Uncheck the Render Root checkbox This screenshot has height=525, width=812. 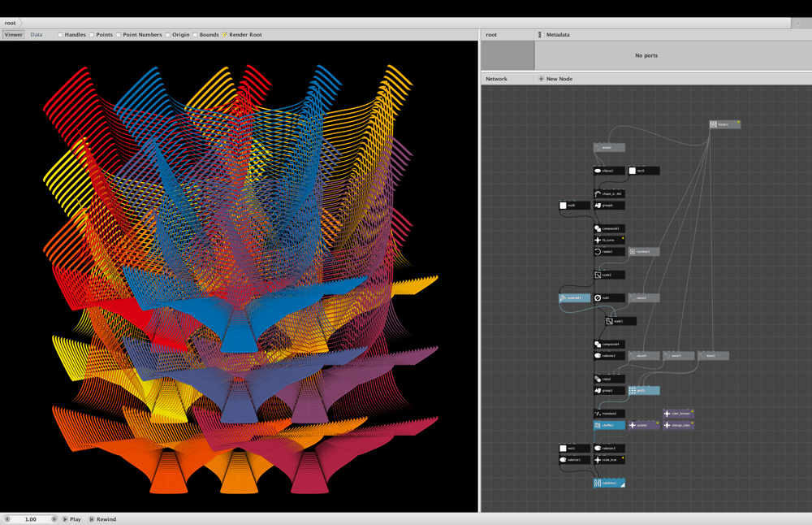(225, 35)
